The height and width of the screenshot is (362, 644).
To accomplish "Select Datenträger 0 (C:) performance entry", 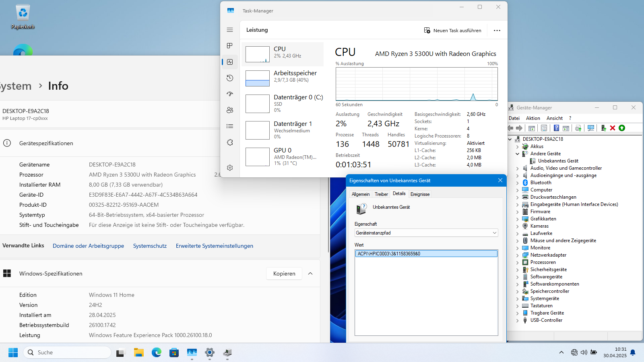I will pos(283,104).
